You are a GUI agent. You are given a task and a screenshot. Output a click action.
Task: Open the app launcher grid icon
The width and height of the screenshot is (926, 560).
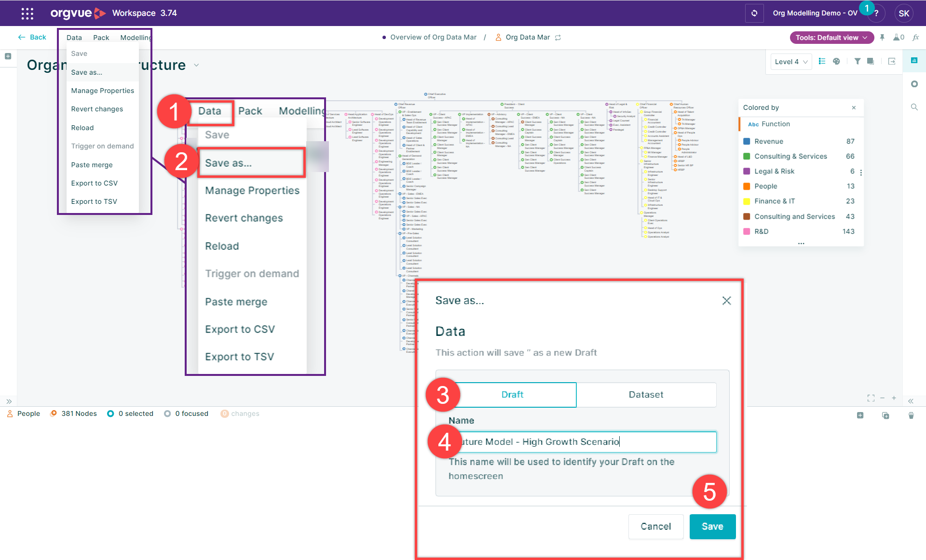27,13
